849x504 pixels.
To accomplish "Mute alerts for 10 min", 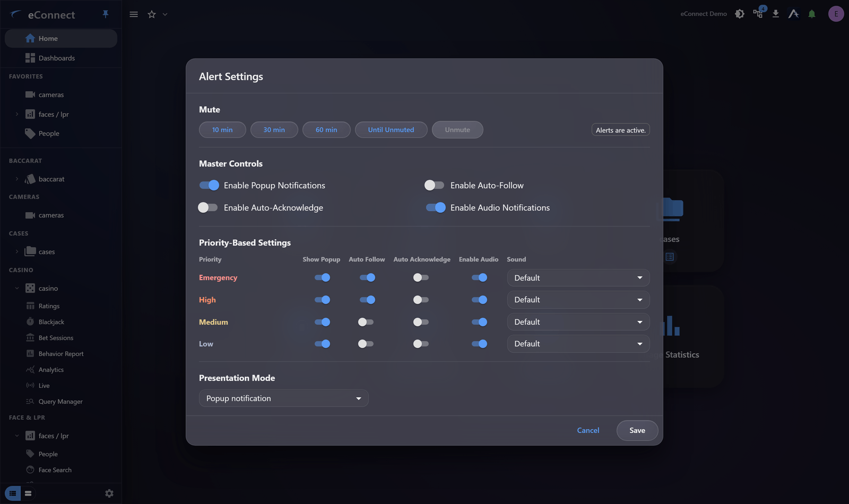I will (222, 130).
